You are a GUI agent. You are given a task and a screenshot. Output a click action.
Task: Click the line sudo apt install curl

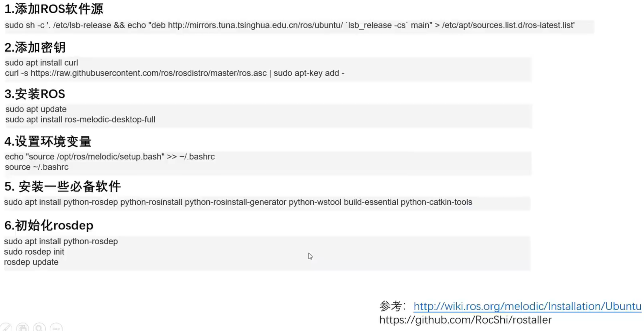click(x=42, y=63)
